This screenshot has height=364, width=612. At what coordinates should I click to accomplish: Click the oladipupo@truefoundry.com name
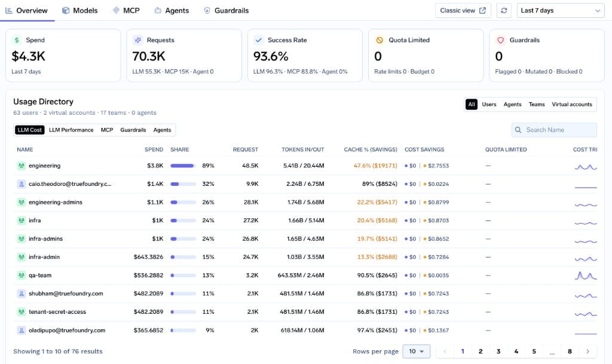67,331
